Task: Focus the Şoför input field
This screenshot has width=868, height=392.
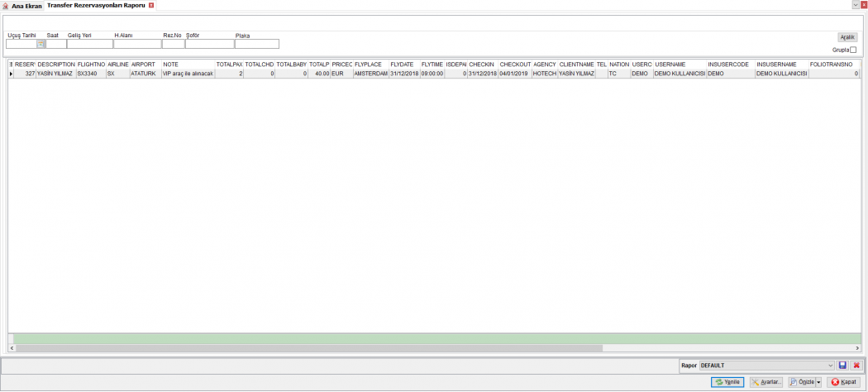Action: coord(210,44)
